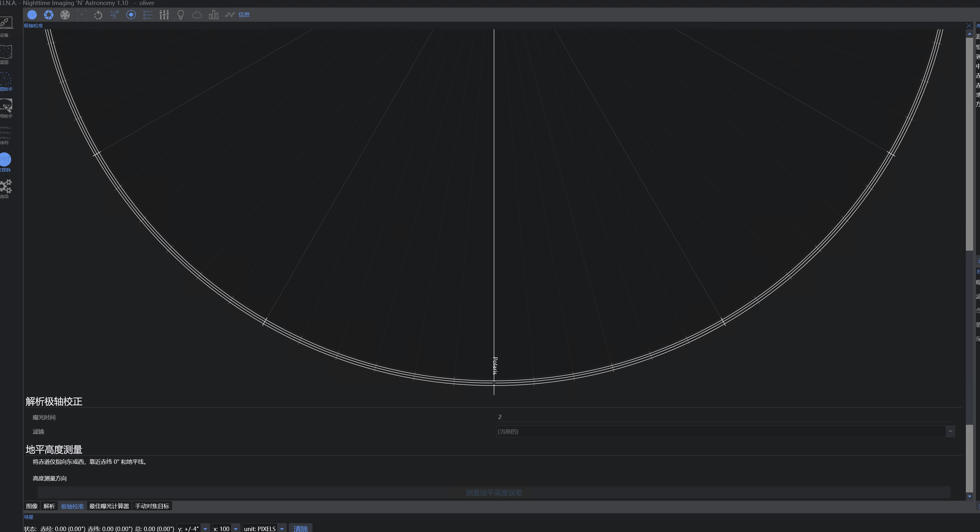Toggle the guider crosshair panel icon
The height and width of the screenshot is (532, 980).
coord(131,15)
